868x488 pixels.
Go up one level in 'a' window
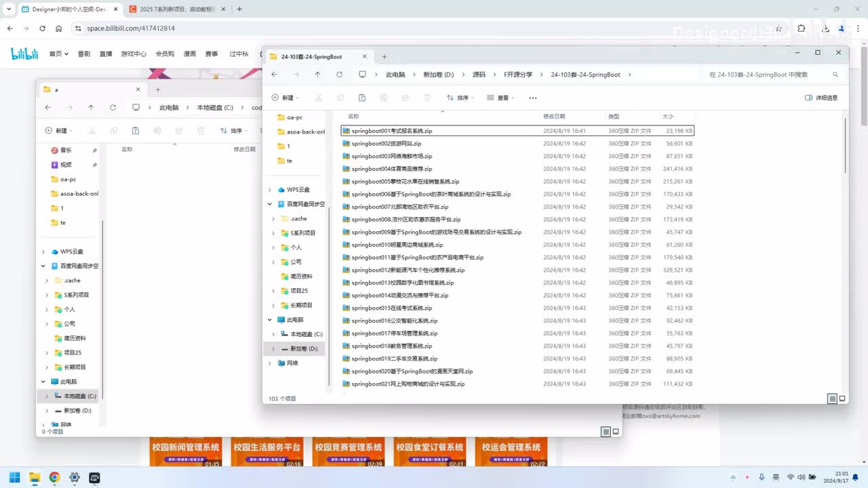click(x=91, y=107)
